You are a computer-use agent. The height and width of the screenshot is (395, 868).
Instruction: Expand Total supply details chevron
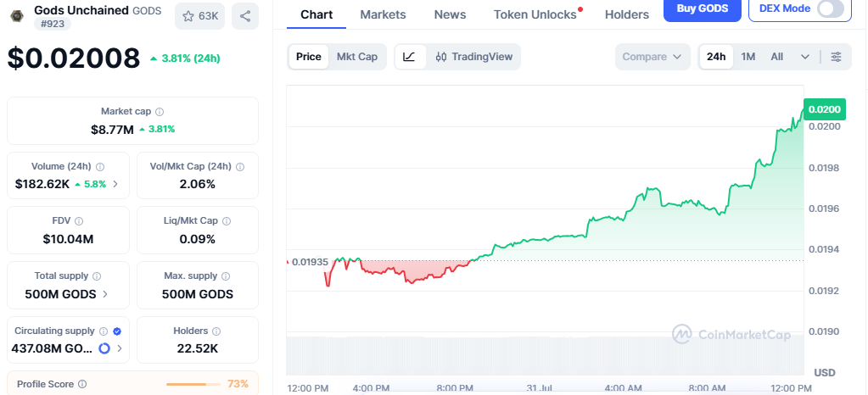[105, 294]
